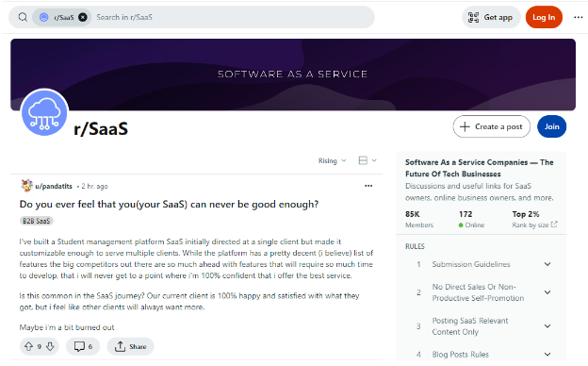Click the Rank by size link

click(x=534, y=225)
